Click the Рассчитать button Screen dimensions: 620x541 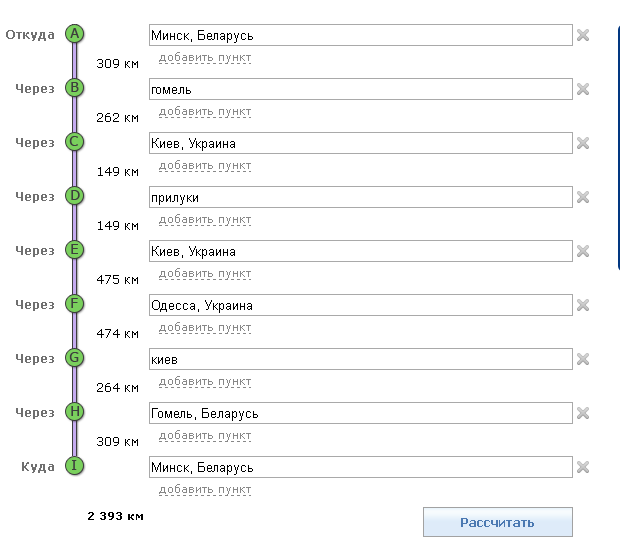498,522
